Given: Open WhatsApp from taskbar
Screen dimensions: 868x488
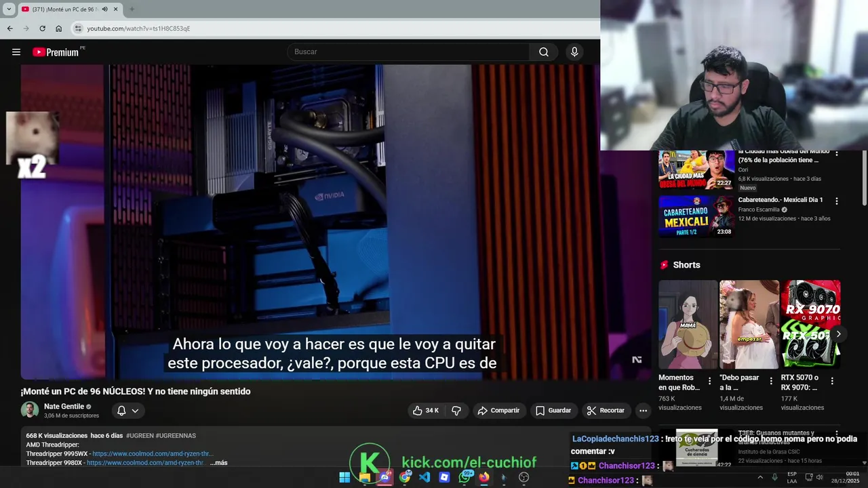Looking at the screenshot, I should pyautogui.click(x=465, y=477).
